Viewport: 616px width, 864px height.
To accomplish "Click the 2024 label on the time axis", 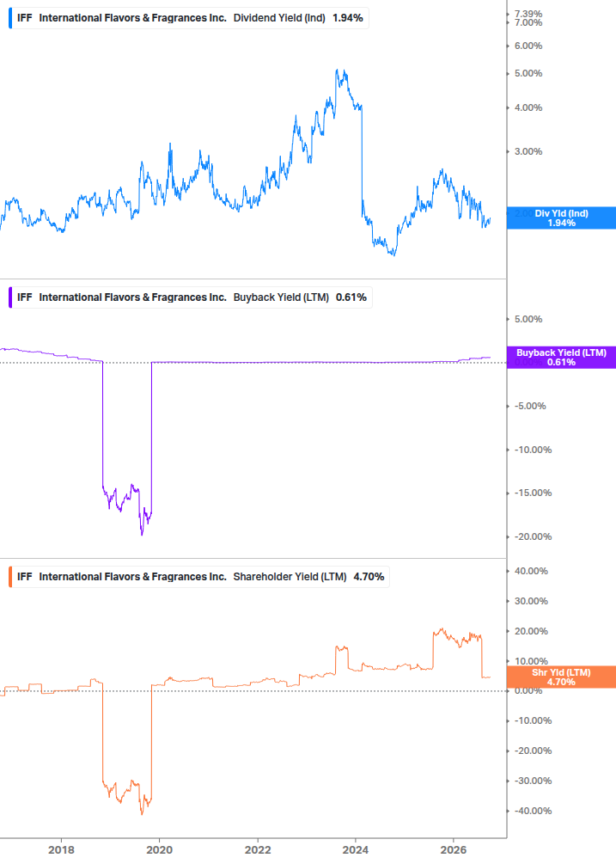I will pos(356,850).
